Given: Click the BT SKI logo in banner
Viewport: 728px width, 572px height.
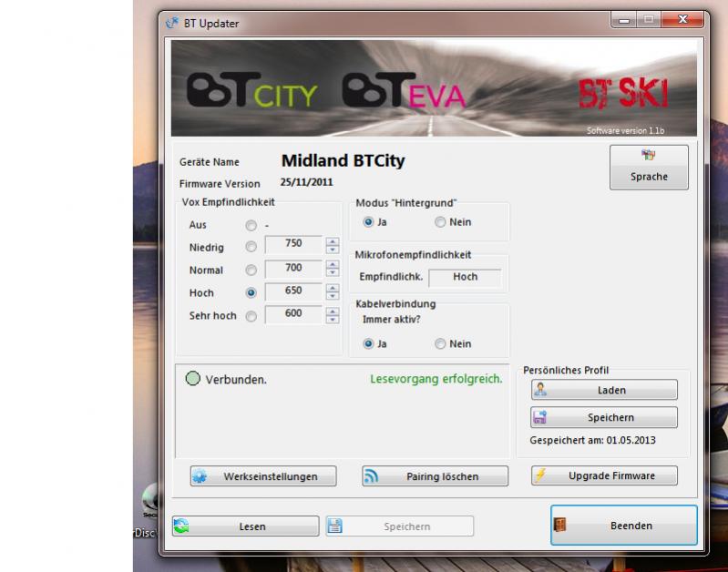Looking at the screenshot, I should 623,94.
